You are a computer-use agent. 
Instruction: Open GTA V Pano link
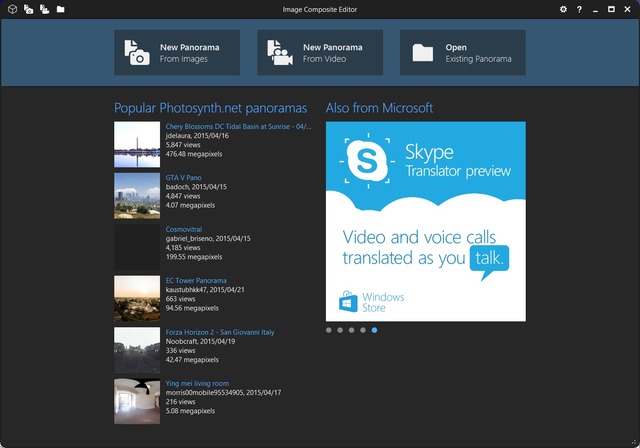pyautogui.click(x=184, y=177)
